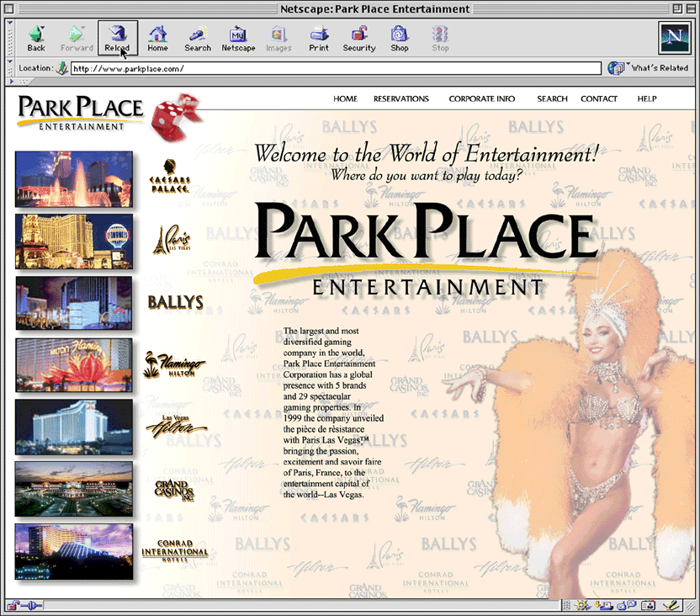The image size is (700, 616).
Task: Click the Las Vegas Hilton building photo
Action: (x=74, y=427)
